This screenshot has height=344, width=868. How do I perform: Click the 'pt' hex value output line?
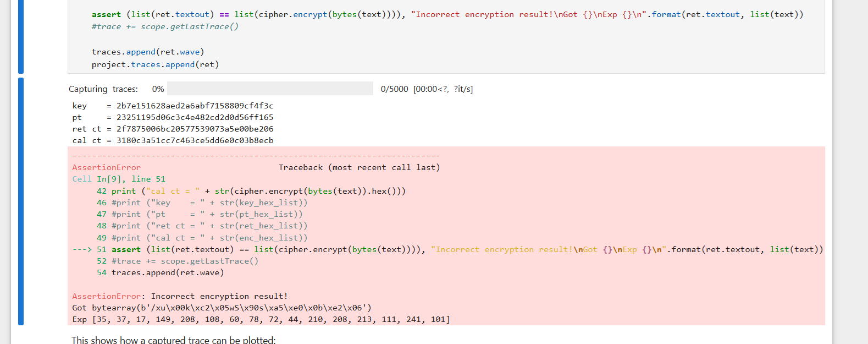click(173, 117)
